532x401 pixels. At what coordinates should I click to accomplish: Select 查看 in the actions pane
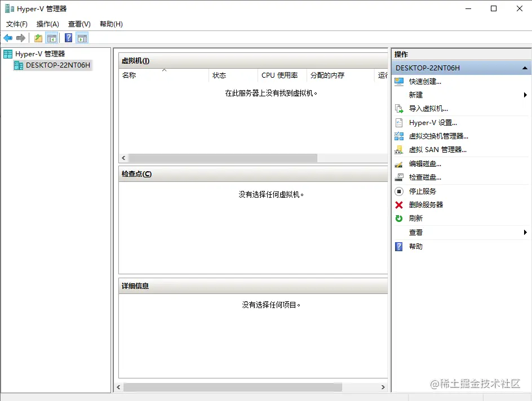point(416,232)
